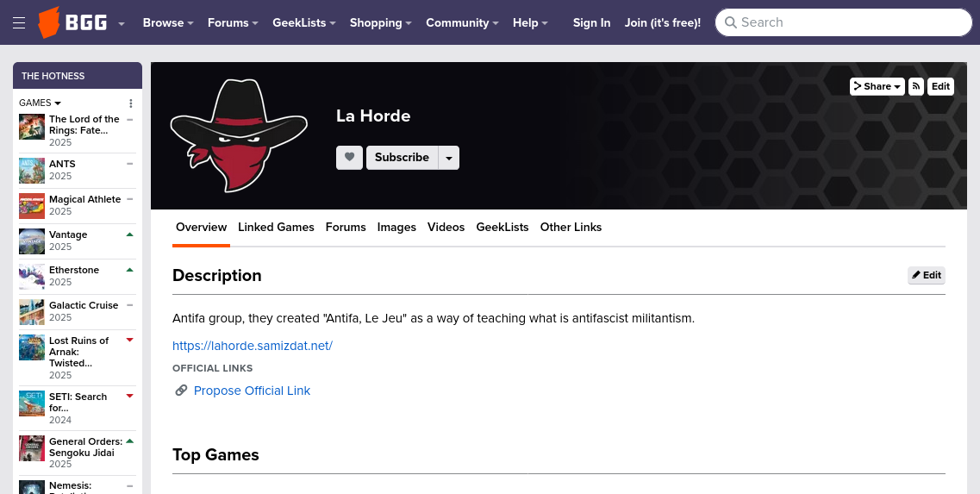The width and height of the screenshot is (980, 494).
Task: Click Propose Official Link
Action: coord(252,391)
